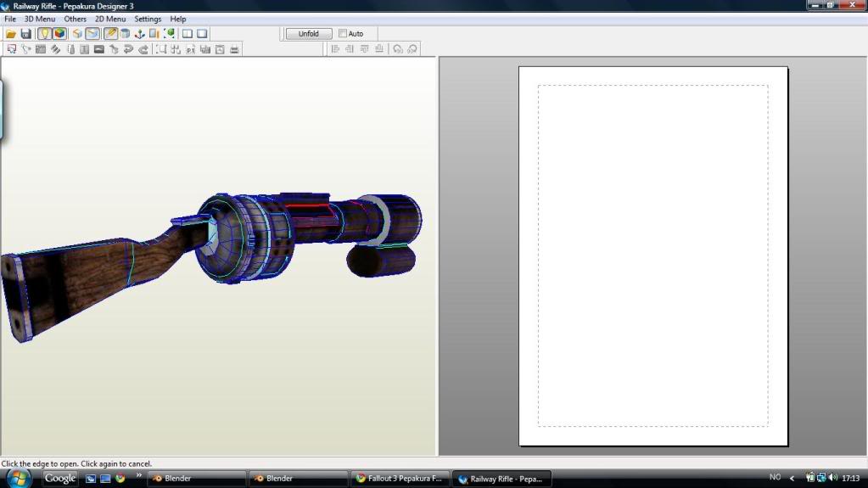Toggle the pencil edge edit icon
868x488 pixels.
[110, 34]
